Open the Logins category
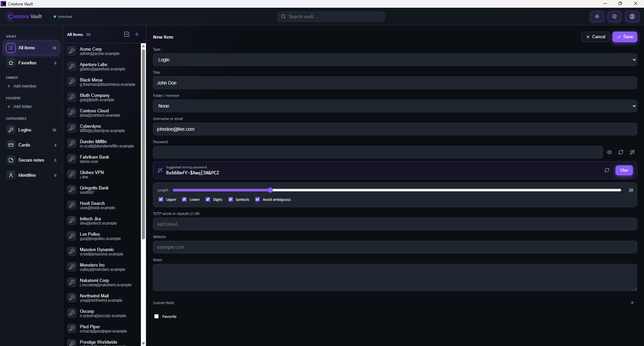 click(32, 130)
